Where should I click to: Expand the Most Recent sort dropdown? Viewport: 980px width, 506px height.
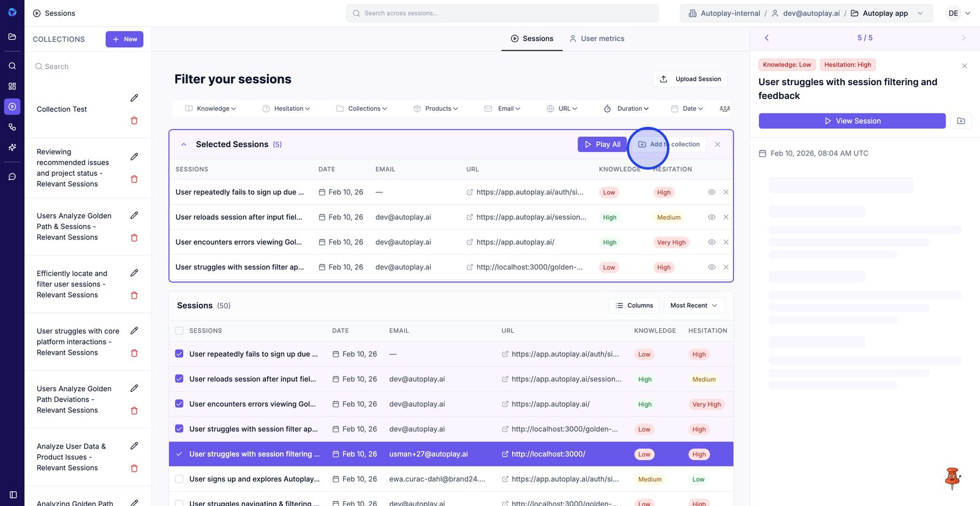694,306
